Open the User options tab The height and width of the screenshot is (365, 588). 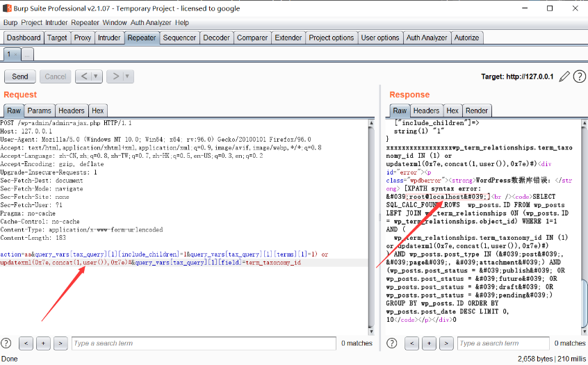pos(380,38)
